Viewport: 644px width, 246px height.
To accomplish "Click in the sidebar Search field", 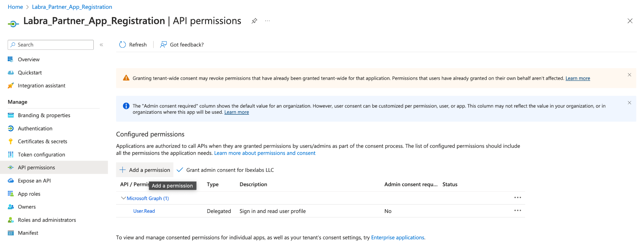I will [x=51, y=45].
